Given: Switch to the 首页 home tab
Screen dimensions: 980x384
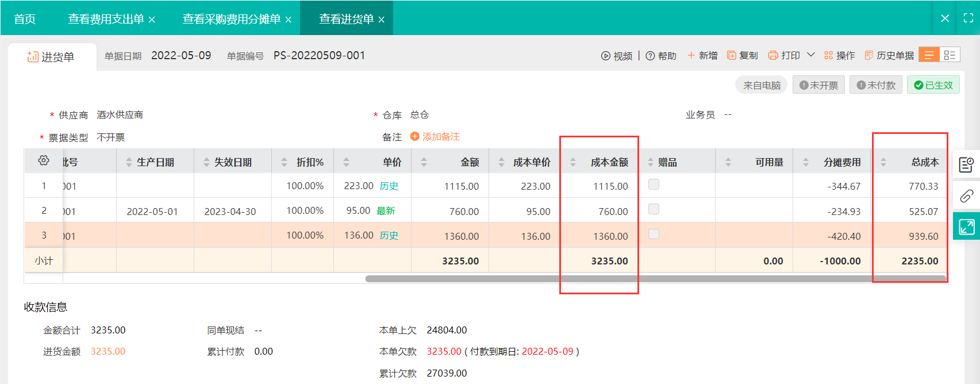Looking at the screenshot, I should point(25,19).
